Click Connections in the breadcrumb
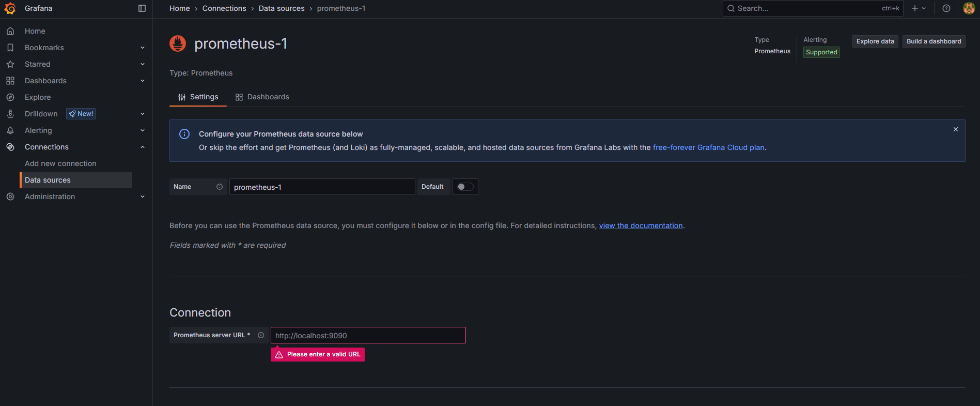Image resolution: width=980 pixels, height=406 pixels. (x=224, y=8)
